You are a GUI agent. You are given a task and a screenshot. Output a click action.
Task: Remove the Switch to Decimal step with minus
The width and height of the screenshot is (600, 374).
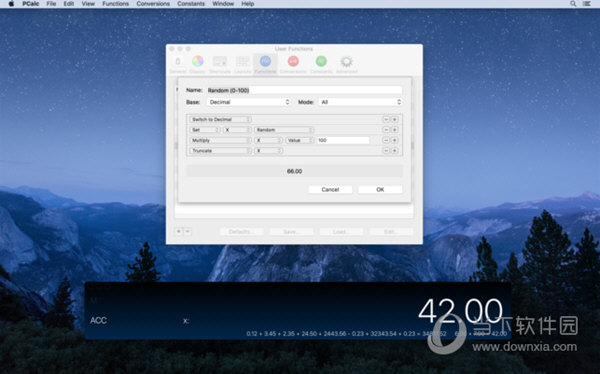(x=386, y=119)
